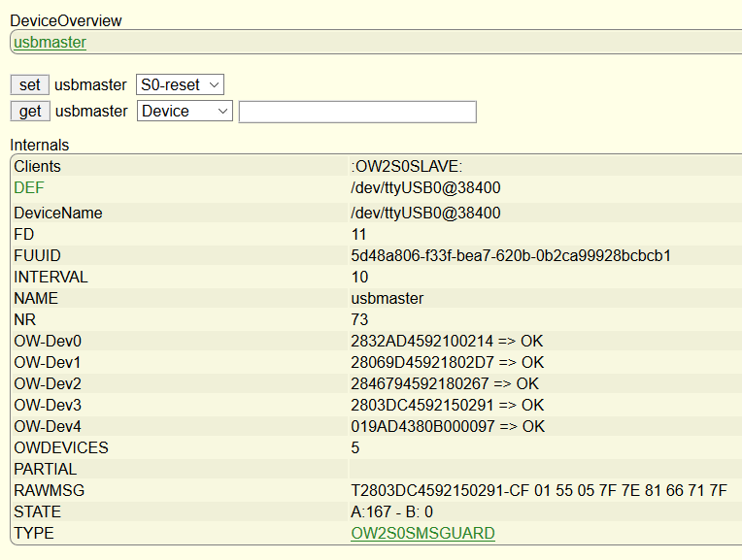Click the RAWMSG value row
742x560 pixels.
[538, 490]
